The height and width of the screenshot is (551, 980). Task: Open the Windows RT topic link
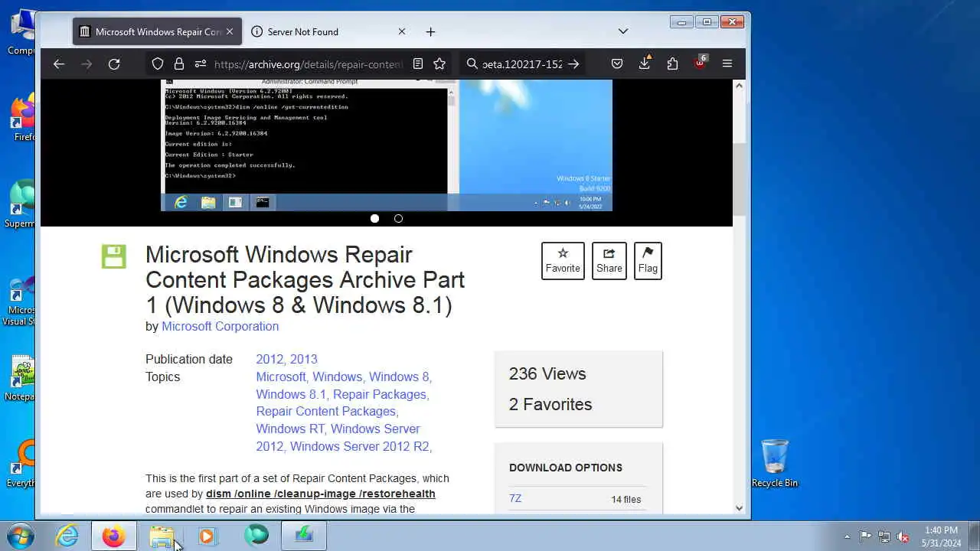[292, 429]
